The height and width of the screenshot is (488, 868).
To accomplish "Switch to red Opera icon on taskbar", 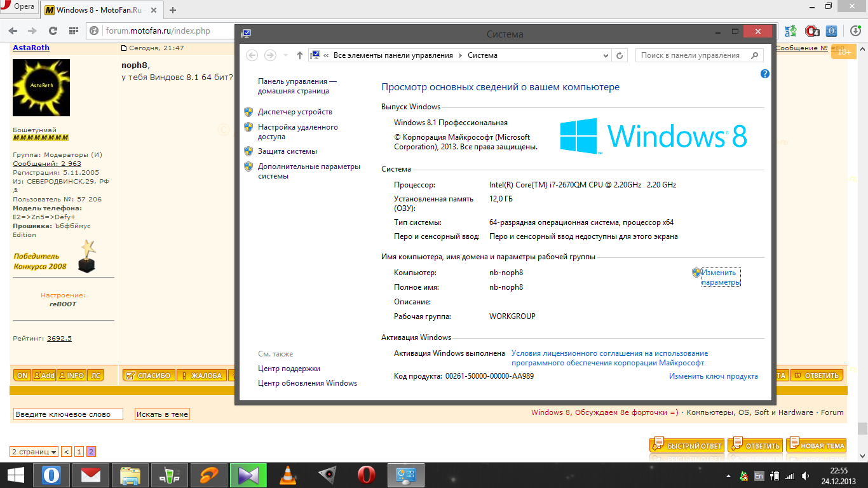I will 366,475.
